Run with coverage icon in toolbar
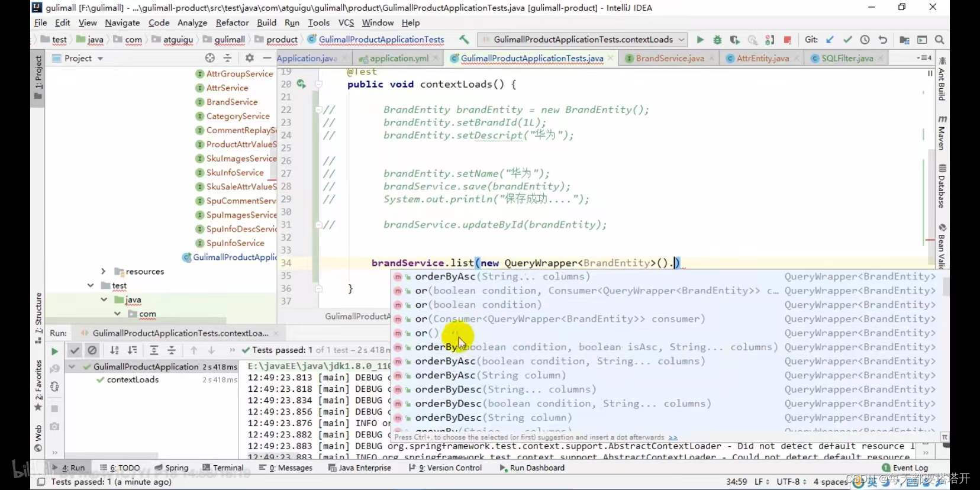 (734, 40)
